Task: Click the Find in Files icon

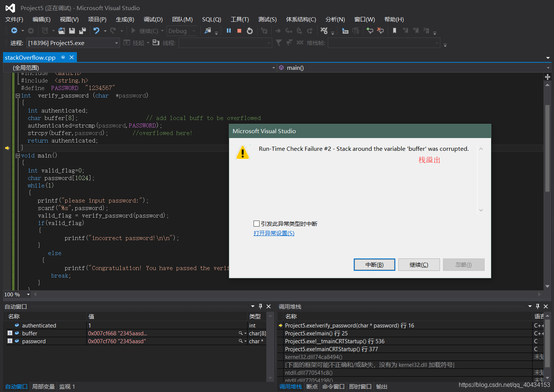Action: point(207,31)
